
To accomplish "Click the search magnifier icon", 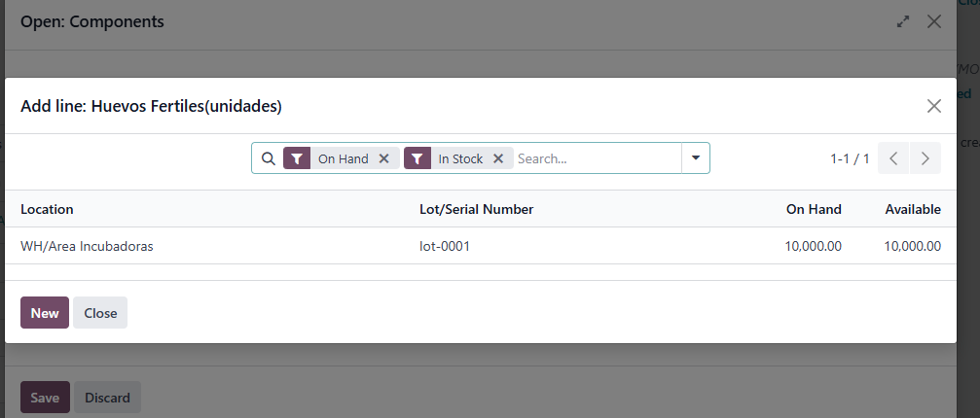I will click(x=269, y=158).
